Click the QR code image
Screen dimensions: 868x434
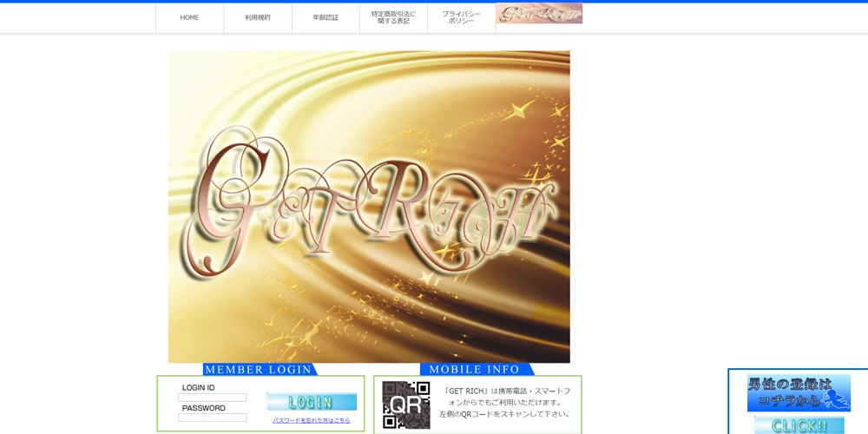tap(406, 404)
